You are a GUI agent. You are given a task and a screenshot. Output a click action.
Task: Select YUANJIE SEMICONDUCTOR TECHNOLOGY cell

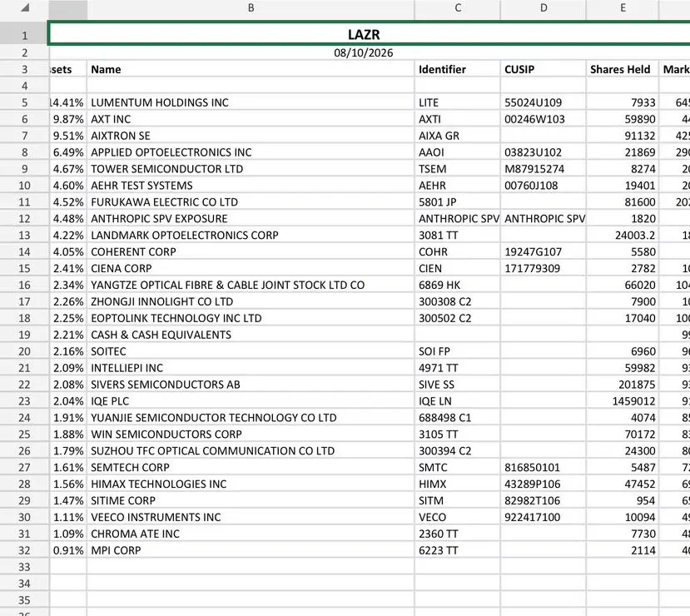(x=251, y=418)
